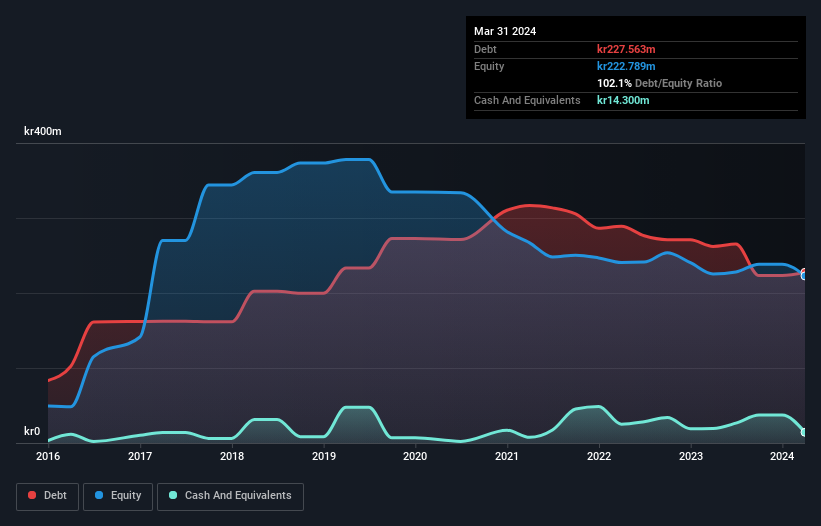The width and height of the screenshot is (821, 526).
Task: Click the kr222.789m equity value
Action: (x=626, y=66)
